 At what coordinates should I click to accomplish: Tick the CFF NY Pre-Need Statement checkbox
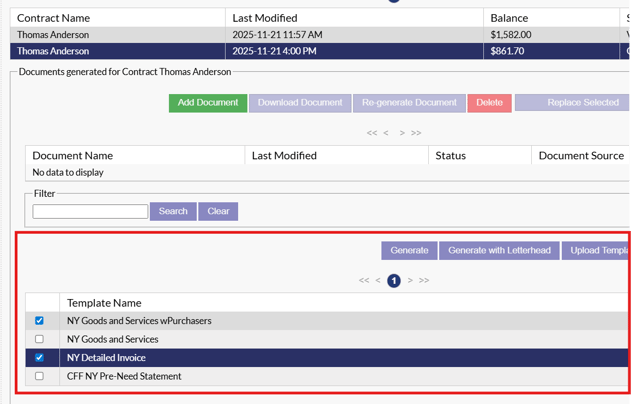39,376
